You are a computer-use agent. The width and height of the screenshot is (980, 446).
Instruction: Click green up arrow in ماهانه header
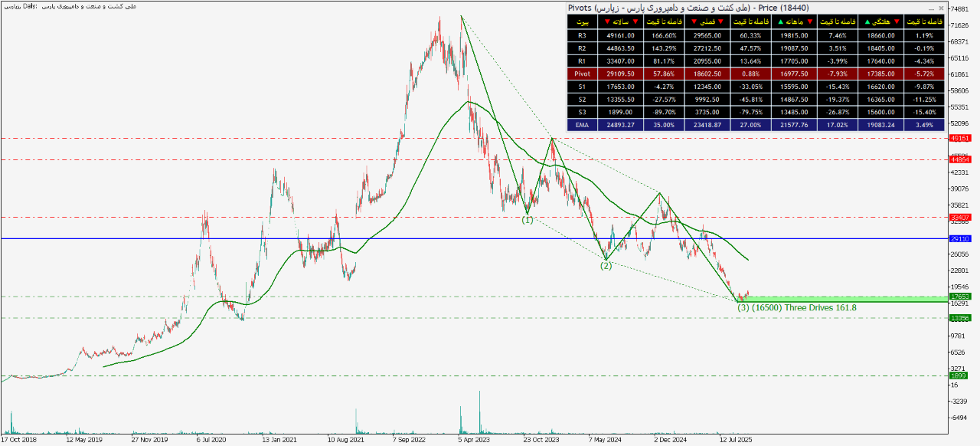point(780,21)
